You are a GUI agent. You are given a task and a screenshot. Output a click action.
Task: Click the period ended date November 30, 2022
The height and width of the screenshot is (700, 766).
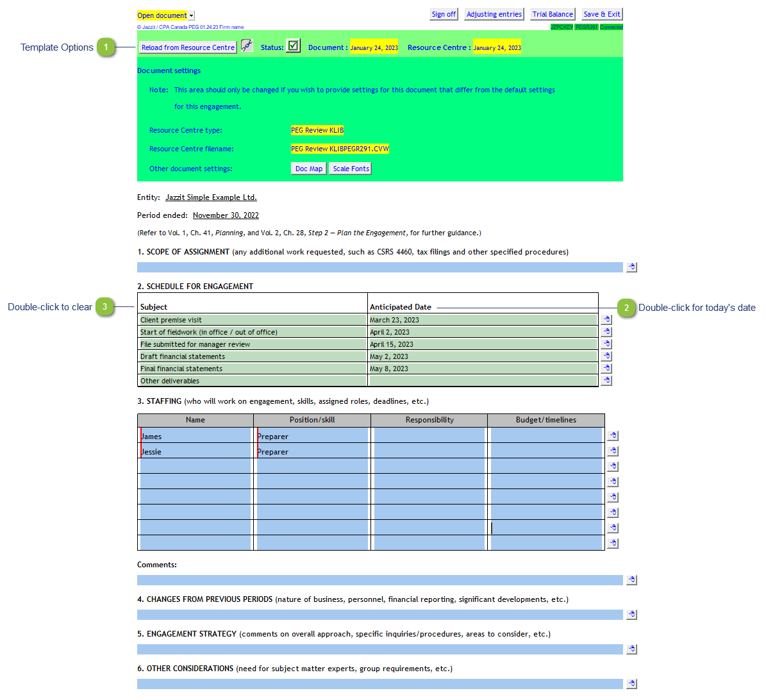[x=226, y=215]
